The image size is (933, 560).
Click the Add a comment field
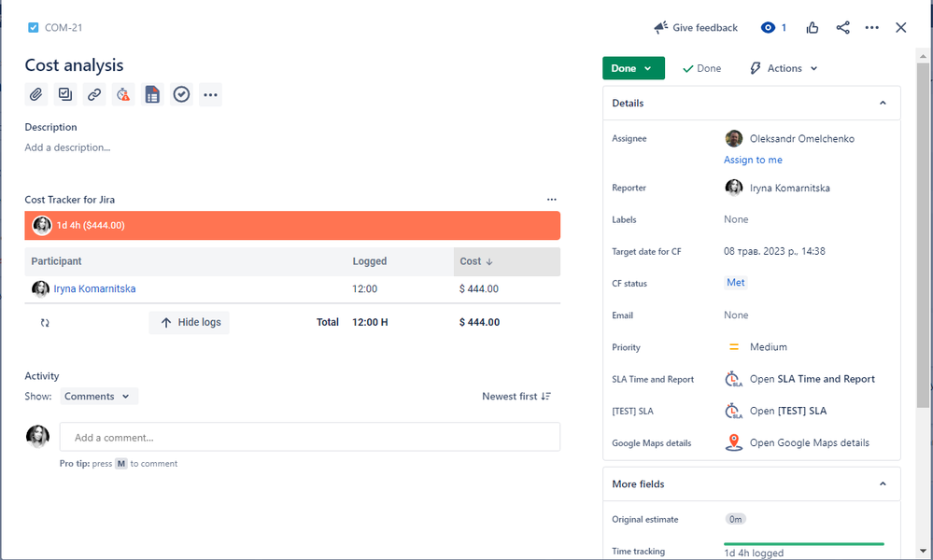pyautogui.click(x=309, y=437)
